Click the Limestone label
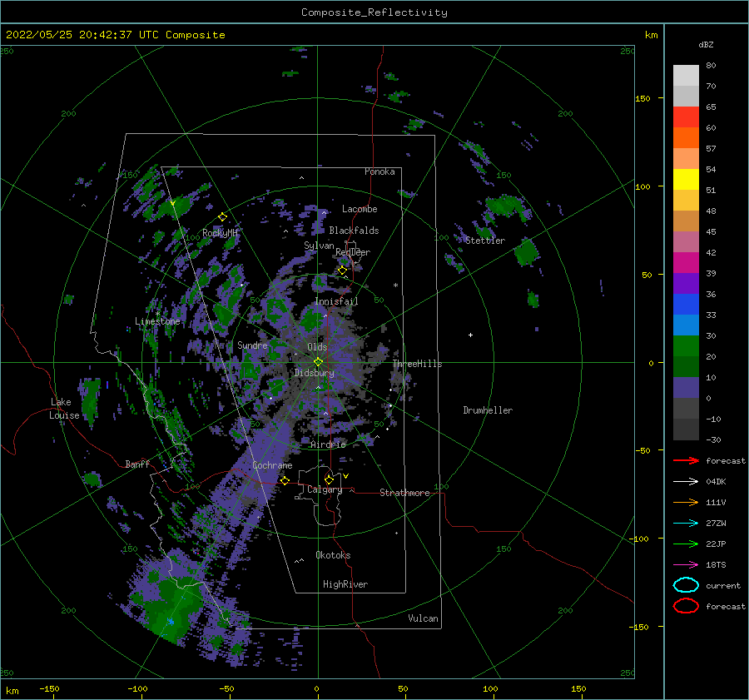This screenshot has width=749, height=700. pyautogui.click(x=157, y=321)
